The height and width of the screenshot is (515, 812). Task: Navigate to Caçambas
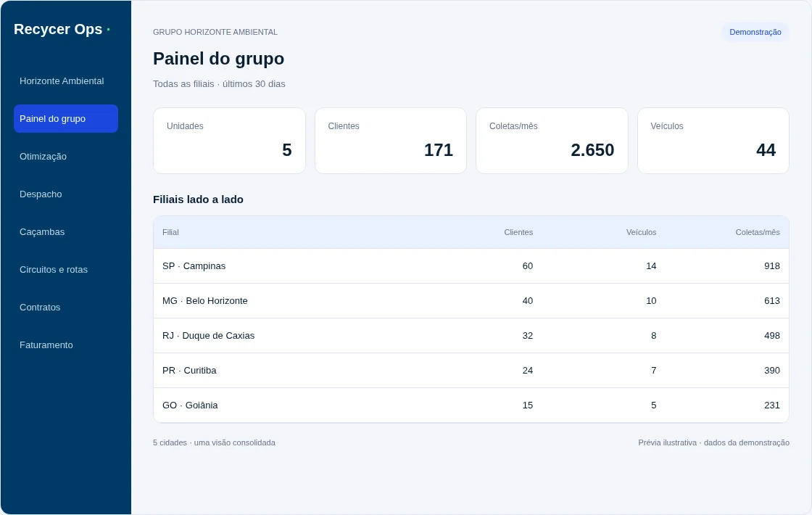pyautogui.click(x=66, y=232)
